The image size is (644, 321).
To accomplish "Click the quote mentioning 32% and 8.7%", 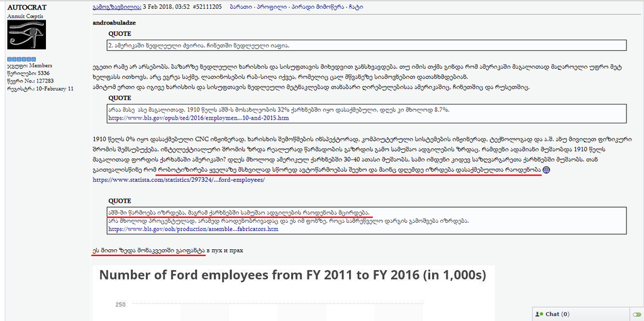I will coord(367,114).
